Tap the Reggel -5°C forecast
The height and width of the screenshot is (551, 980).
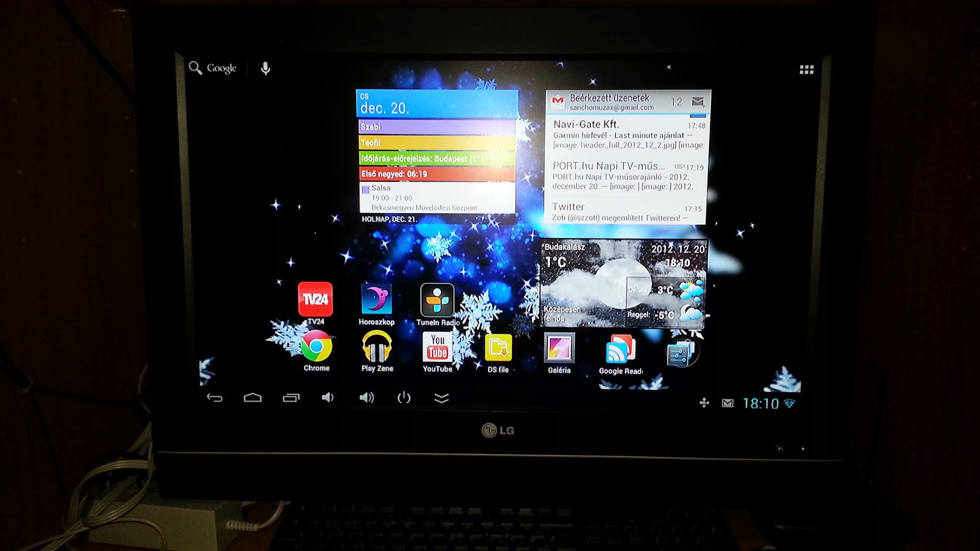coord(665,315)
